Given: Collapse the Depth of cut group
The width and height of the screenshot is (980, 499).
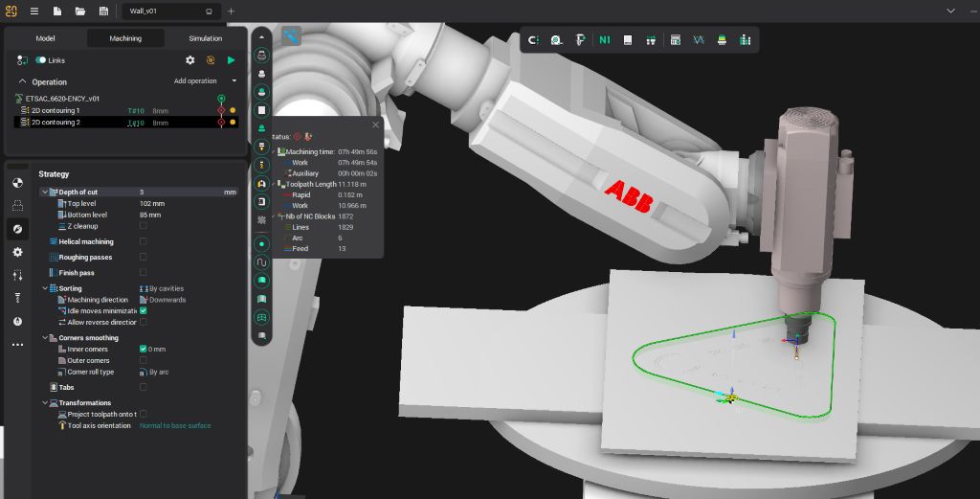Looking at the screenshot, I should click(44, 192).
